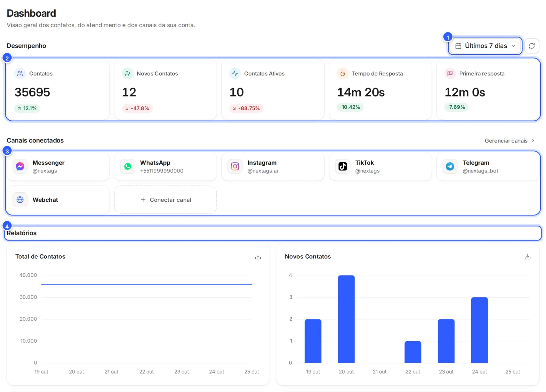The width and height of the screenshot is (546, 392).
Task: Click the Contatos Ativos activity icon
Action: click(235, 73)
